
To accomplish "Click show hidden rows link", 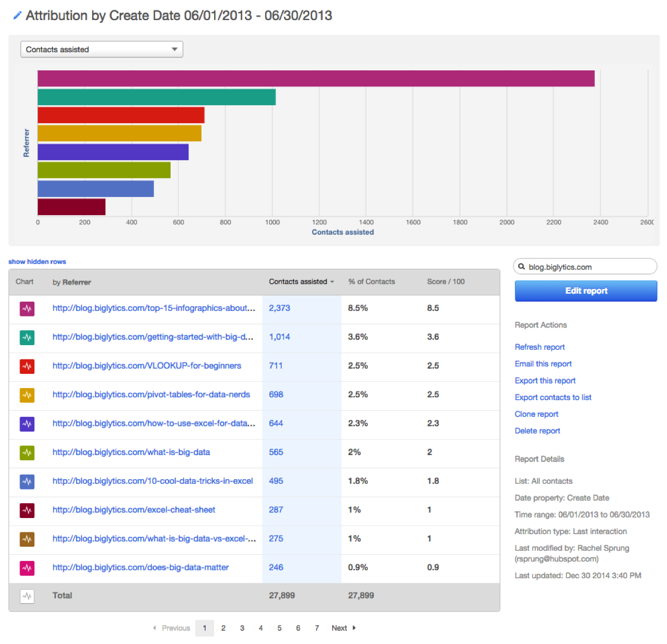I will click(37, 262).
